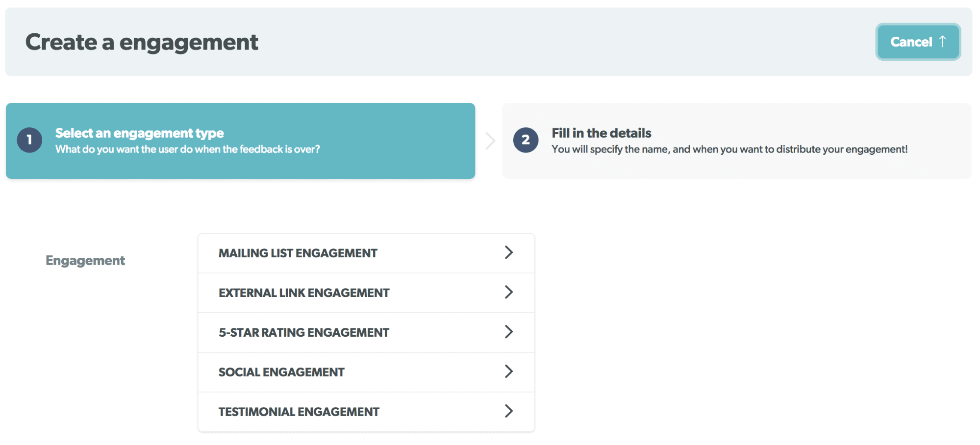
Task: Click the step 2 number badge
Action: pos(526,140)
